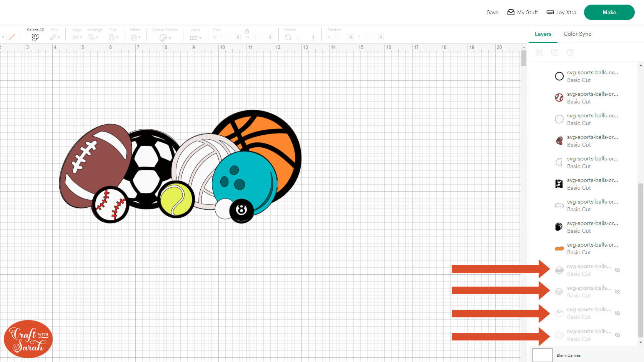Screen dimensions: 644x362
Task: Click the Select All icon
Action: coord(35,37)
